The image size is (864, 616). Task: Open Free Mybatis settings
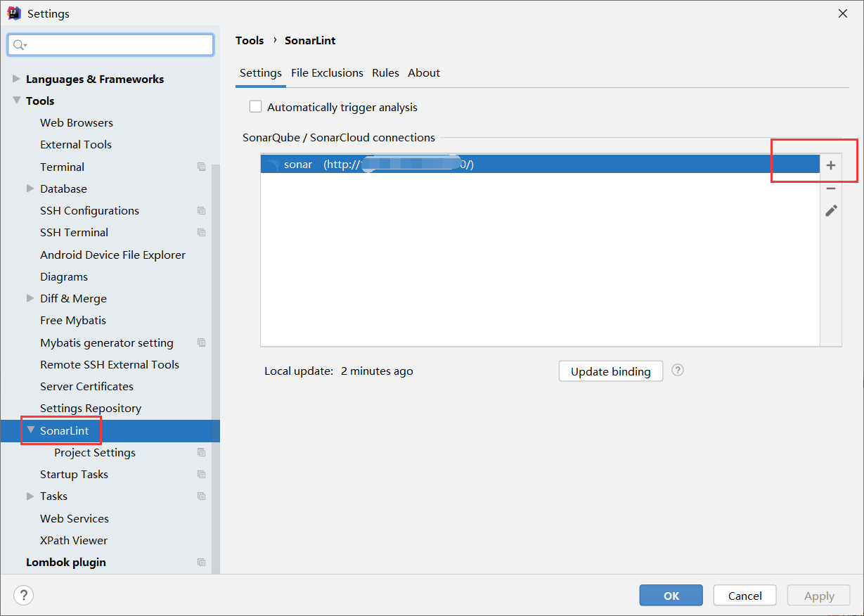click(x=73, y=320)
